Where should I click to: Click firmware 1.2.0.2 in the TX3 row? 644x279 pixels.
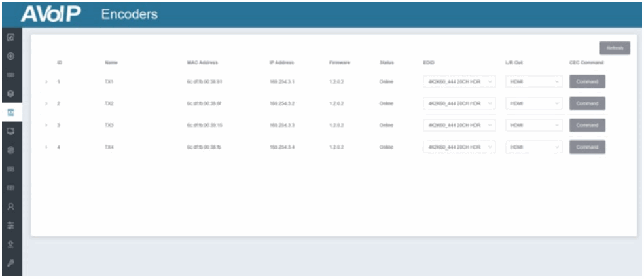[336, 125]
